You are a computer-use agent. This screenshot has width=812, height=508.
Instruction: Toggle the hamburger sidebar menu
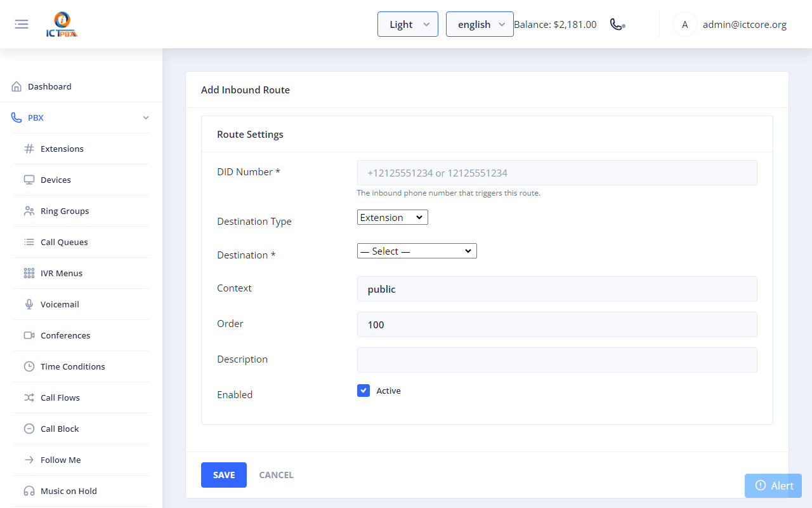[22, 24]
